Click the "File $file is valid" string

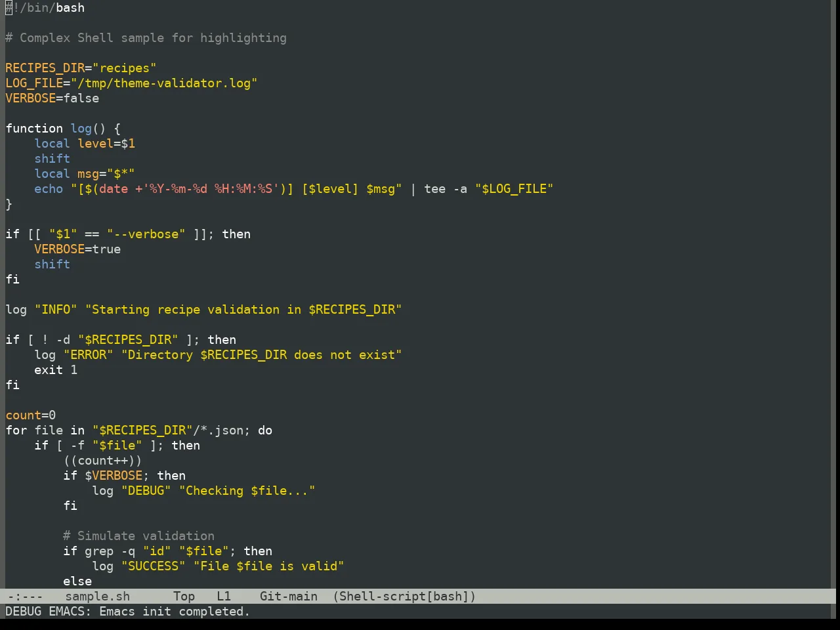268,566
